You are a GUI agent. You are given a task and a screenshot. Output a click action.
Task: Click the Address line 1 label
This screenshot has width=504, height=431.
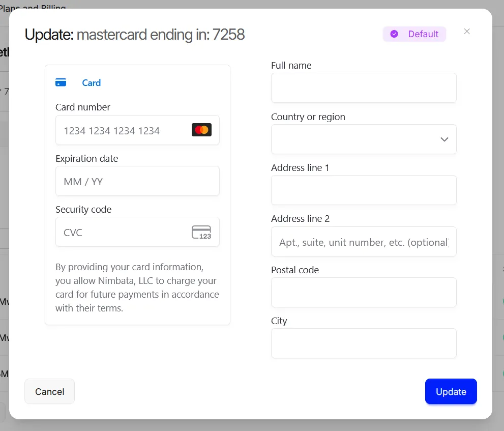tap(300, 167)
